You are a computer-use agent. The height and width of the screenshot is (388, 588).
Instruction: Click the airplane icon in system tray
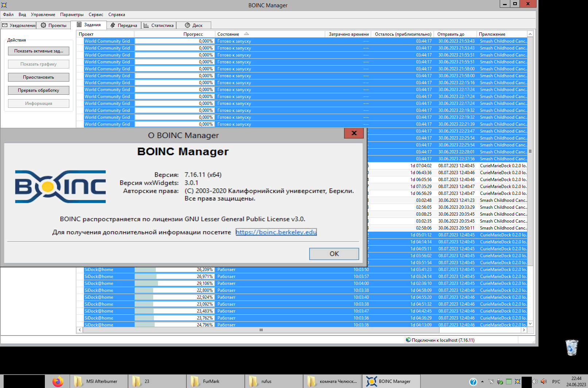[x=491, y=381]
